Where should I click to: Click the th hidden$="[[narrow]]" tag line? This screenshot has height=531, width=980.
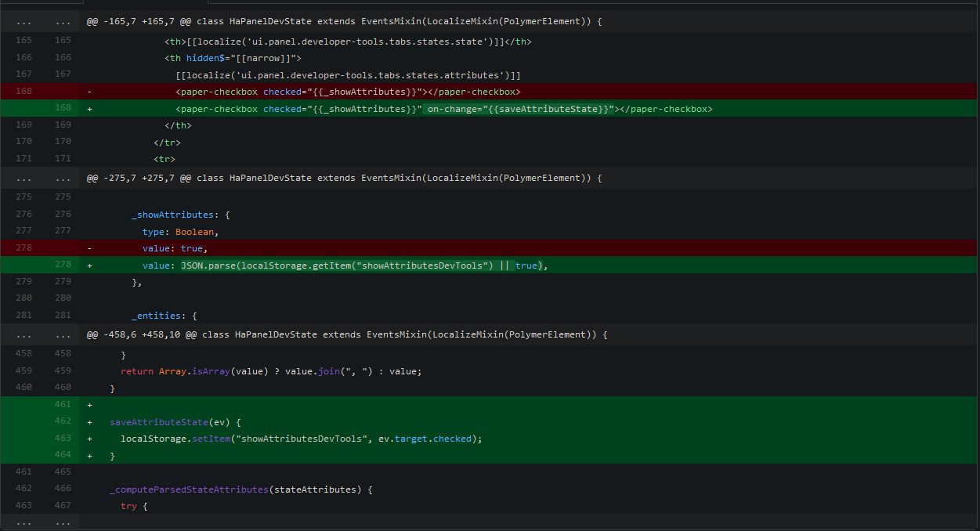233,58
